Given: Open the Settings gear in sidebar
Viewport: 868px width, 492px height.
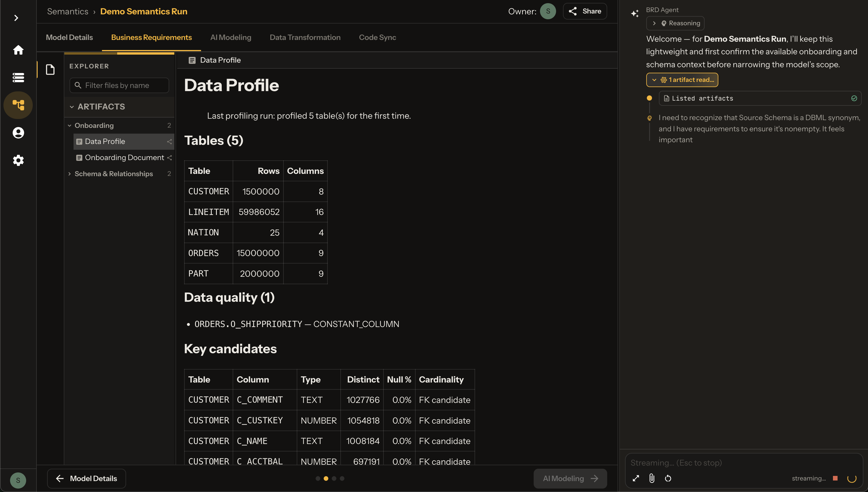Looking at the screenshot, I should tap(18, 160).
